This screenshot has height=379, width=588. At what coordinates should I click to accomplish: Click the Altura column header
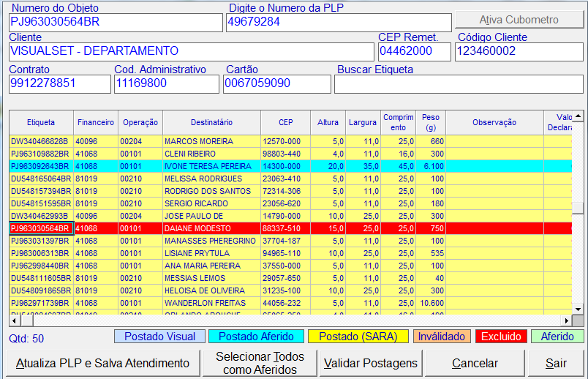[x=328, y=123]
